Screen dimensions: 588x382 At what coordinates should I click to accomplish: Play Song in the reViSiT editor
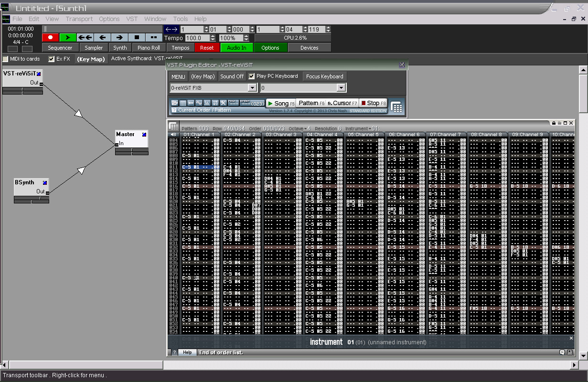click(x=281, y=103)
